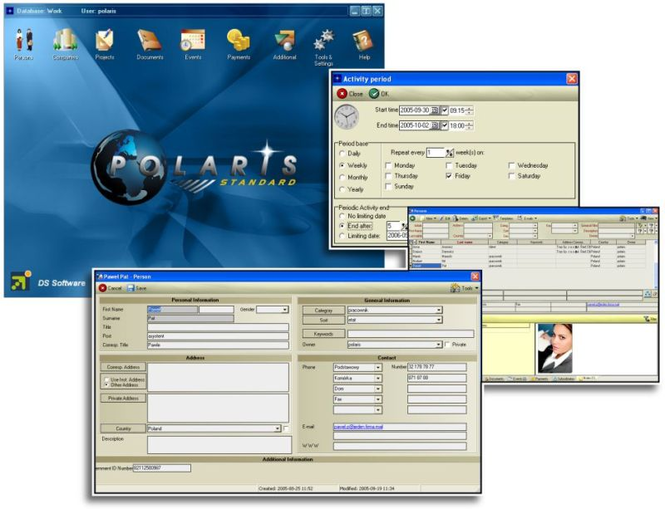Click the End time spinner arrows

coord(469,126)
